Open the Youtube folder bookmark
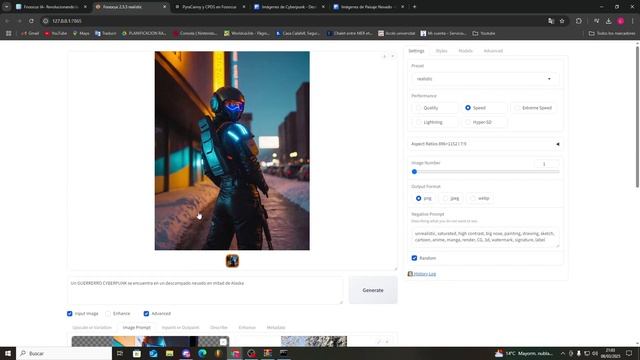The height and width of the screenshot is (360, 640). pos(484,33)
